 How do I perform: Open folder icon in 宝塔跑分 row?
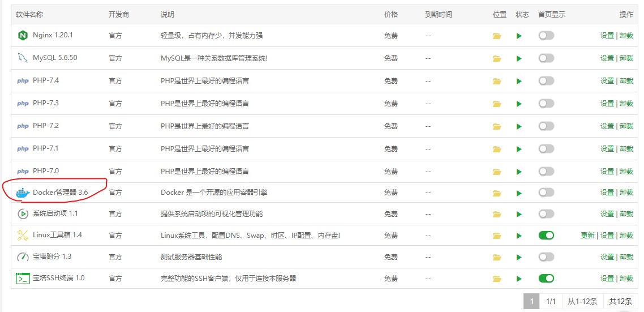click(x=497, y=257)
